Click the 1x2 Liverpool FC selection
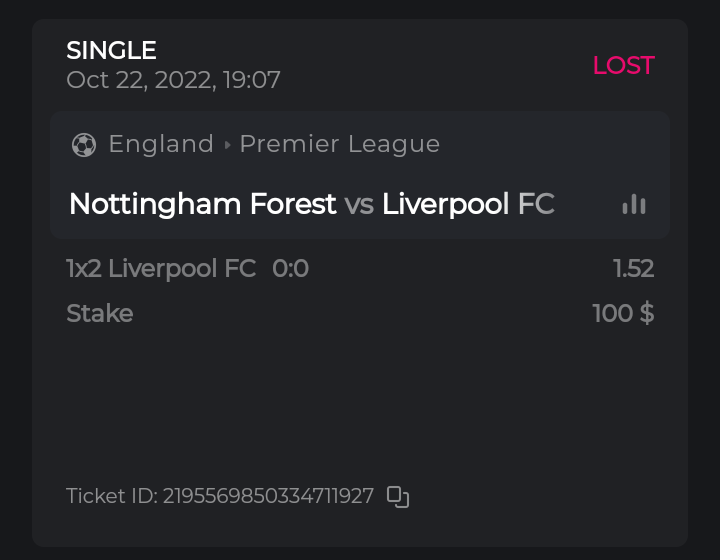The image size is (720, 560). (161, 268)
